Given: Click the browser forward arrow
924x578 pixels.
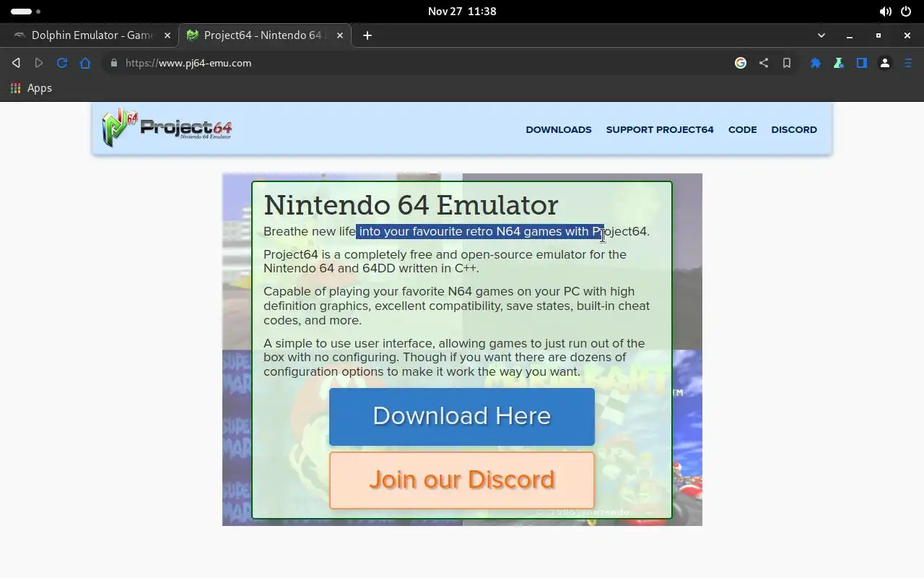Looking at the screenshot, I should [x=39, y=63].
